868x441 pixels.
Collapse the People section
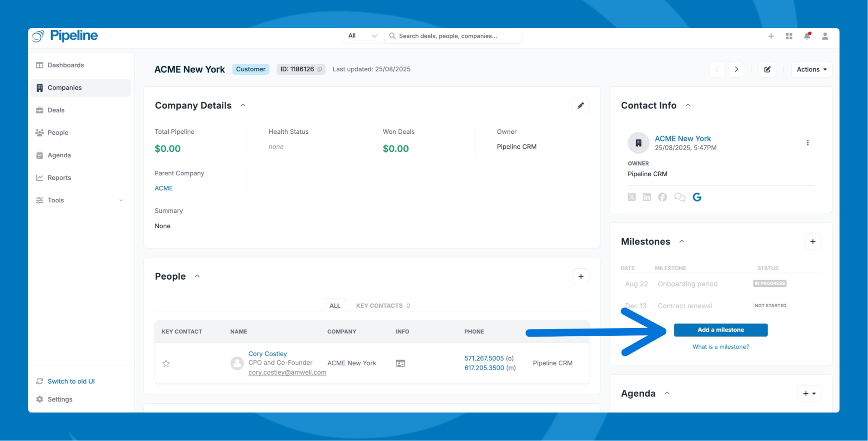[197, 276]
